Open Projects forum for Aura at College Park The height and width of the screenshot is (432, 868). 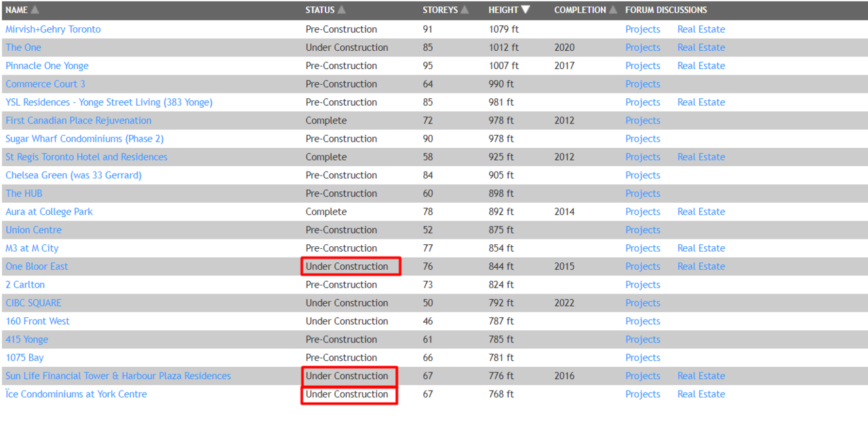pyautogui.click(x=642, y=212)
